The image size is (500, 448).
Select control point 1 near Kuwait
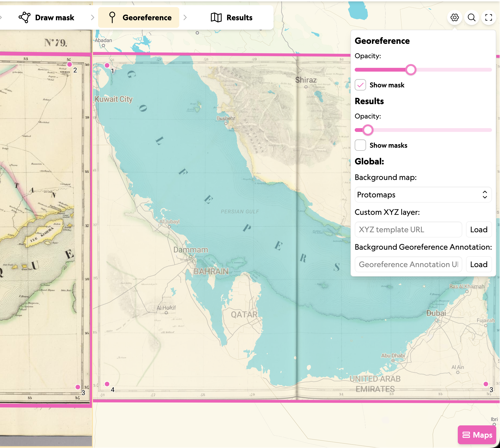coord(107,65)
